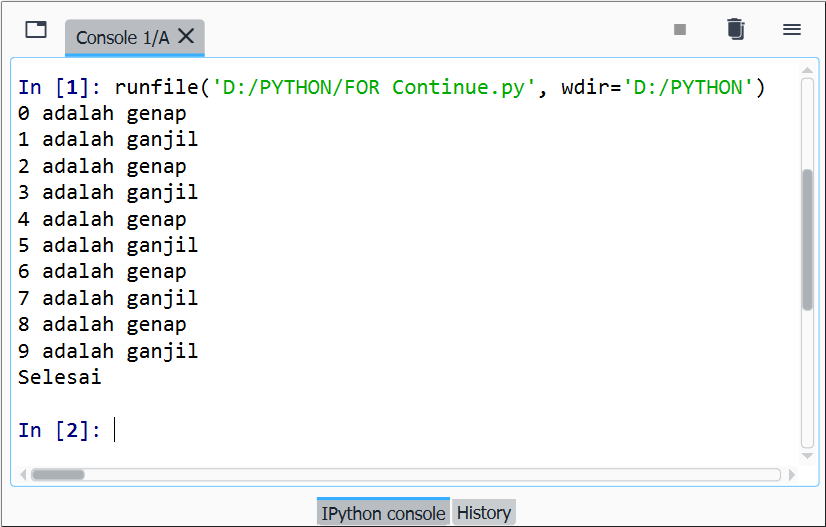Click the horizontal scrollbar thumb

[58, 475]
